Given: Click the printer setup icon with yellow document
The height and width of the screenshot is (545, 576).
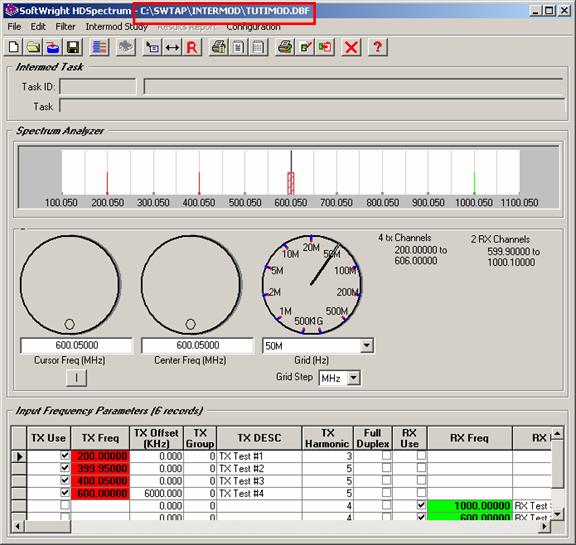Looking at the screenshot, I should click(x=219, y=47).
